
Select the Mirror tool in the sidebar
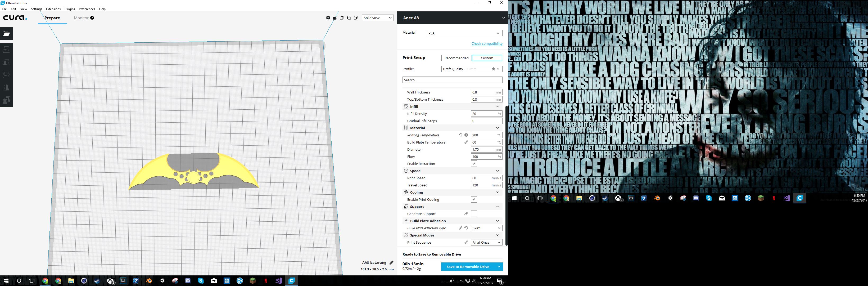click(6, 88)
